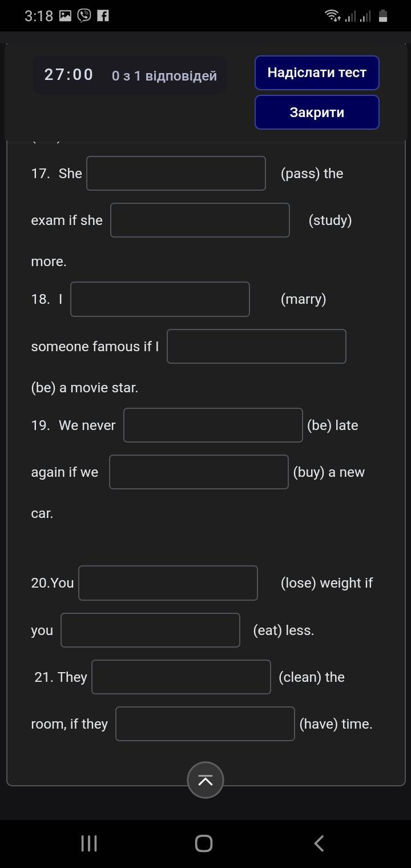
Task: Click the (study) answer box in question 17
Action: click(200, 220)
